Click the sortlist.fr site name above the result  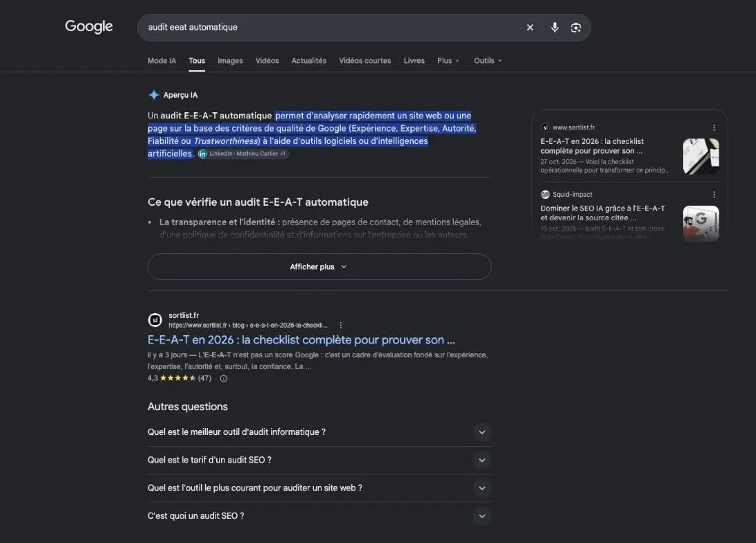(x=184, y=315)
